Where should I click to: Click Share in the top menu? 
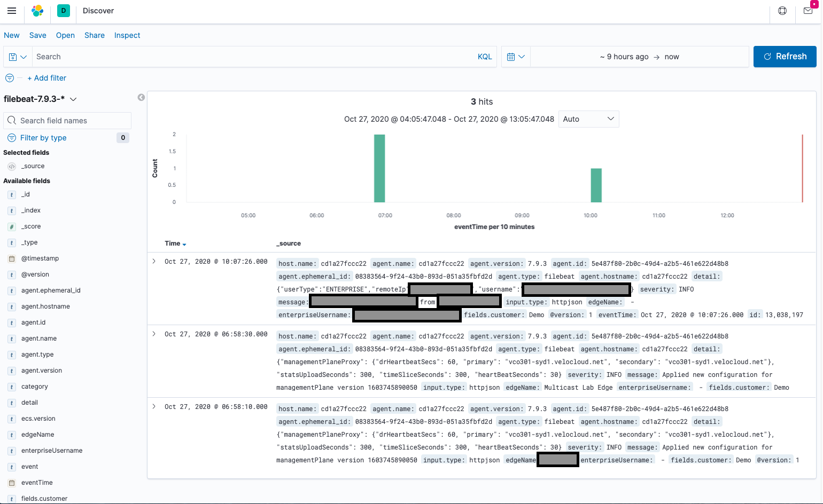tap(95, 35)
